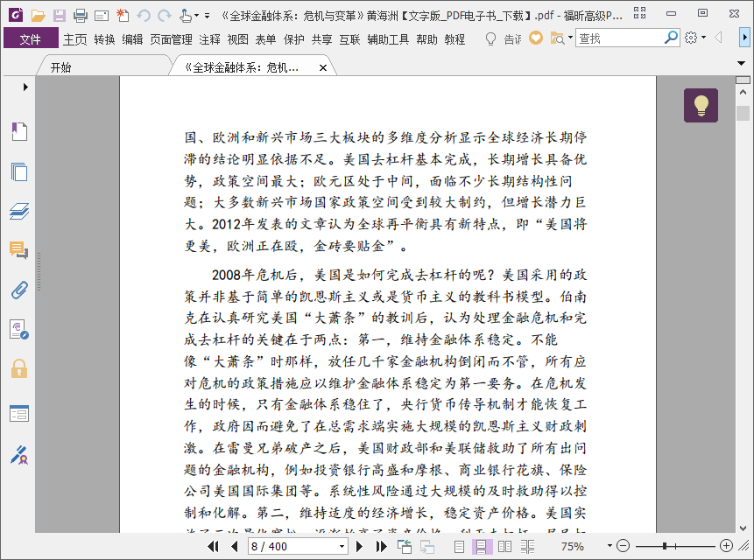Screen dimensions: 754x560
Task: Go to the first page
Action: 213,546
